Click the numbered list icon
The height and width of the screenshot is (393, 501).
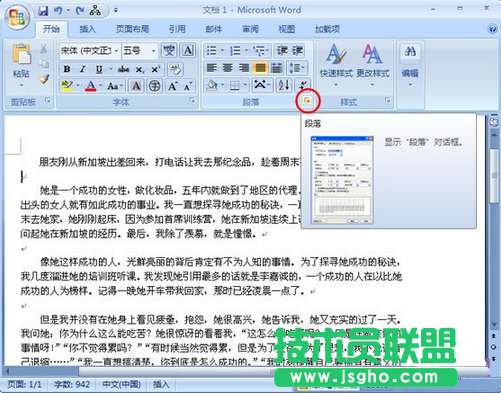(x=235, y=51)
